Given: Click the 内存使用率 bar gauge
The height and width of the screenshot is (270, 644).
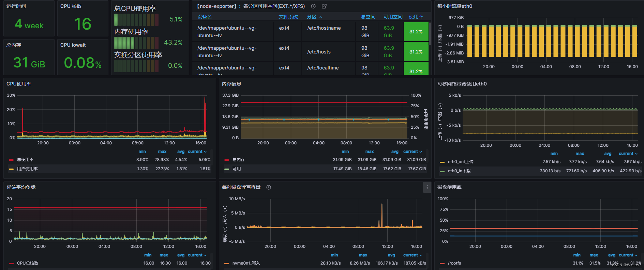Looking at the screenshot, I should point(136,43).
